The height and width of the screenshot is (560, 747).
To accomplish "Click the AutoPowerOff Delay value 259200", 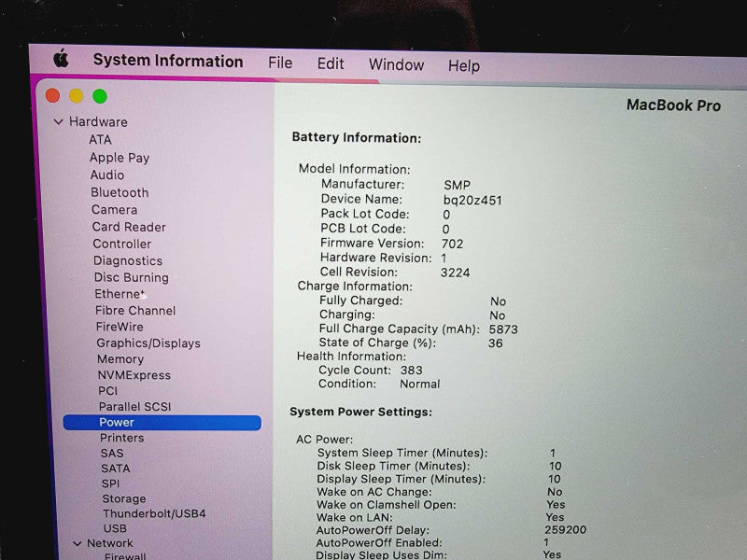I will pyautogui.click(x=566, y=529).
